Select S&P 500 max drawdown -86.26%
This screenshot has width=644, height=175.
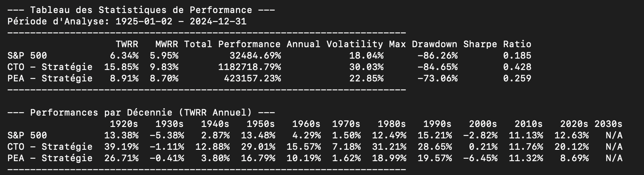click(x=437, y=56)
